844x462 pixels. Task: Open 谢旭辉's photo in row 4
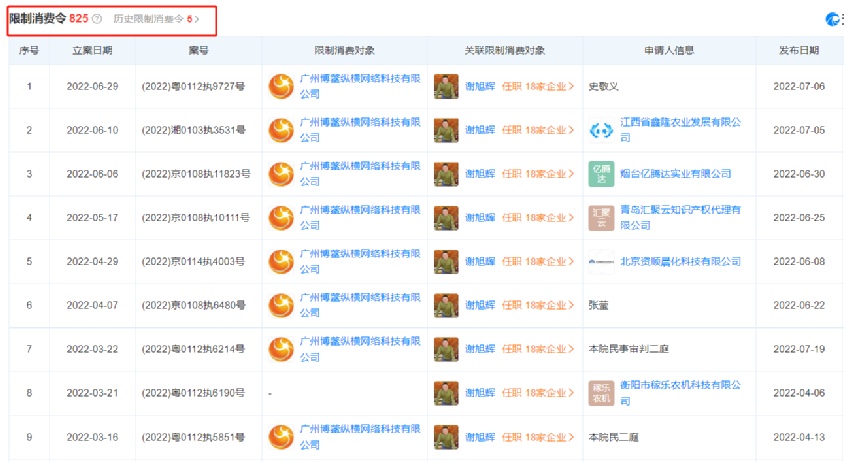(x=446, y=218)
